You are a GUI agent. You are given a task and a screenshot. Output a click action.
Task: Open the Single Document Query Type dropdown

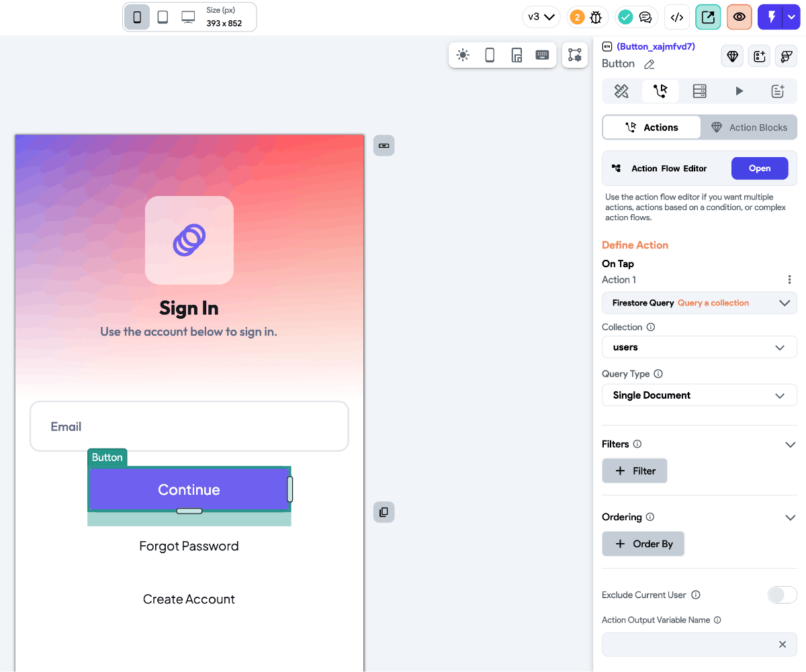coord(699,395)
